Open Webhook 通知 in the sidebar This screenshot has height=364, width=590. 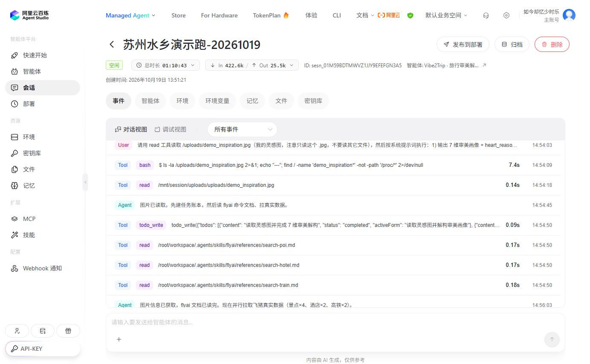tap(43, 268)
